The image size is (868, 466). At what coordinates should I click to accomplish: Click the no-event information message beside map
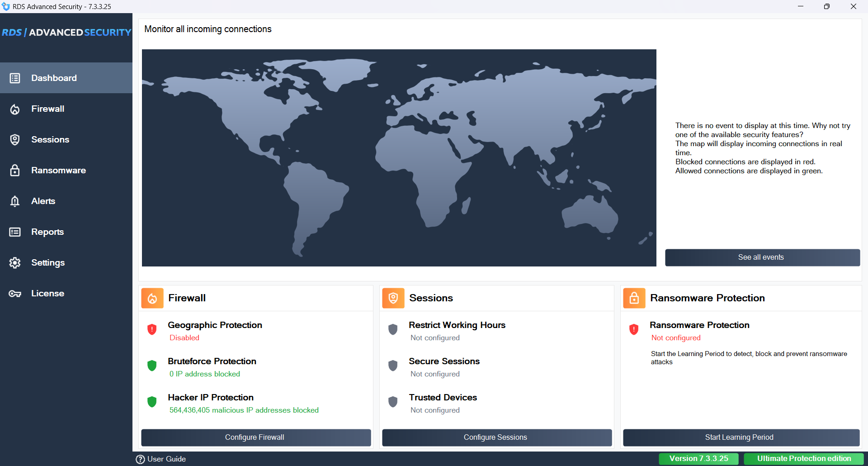click(x=763, y=148)
